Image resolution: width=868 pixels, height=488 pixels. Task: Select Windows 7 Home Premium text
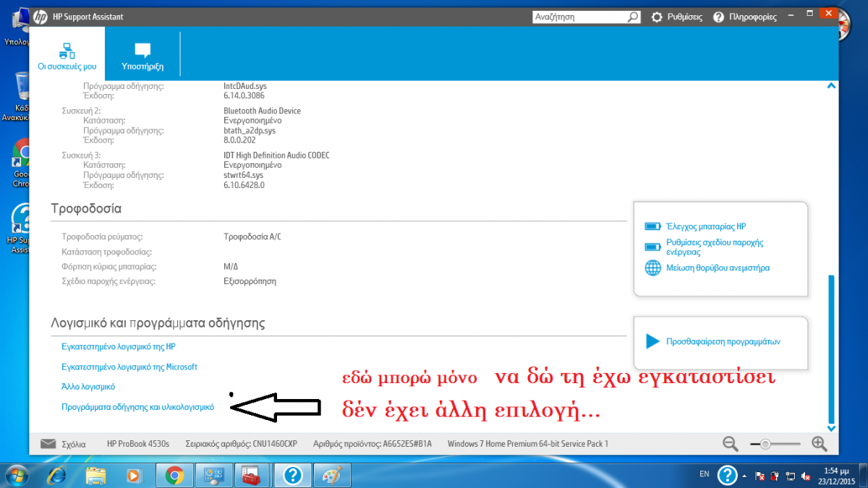pyautogui.click(x=528, y=444)
